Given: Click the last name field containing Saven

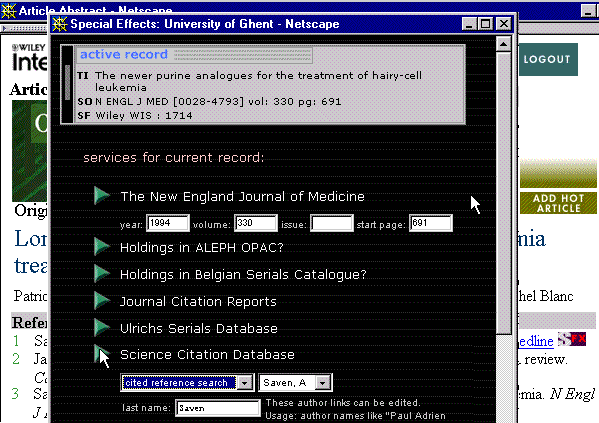Looking at the screenshot, I should coord(218,408).
